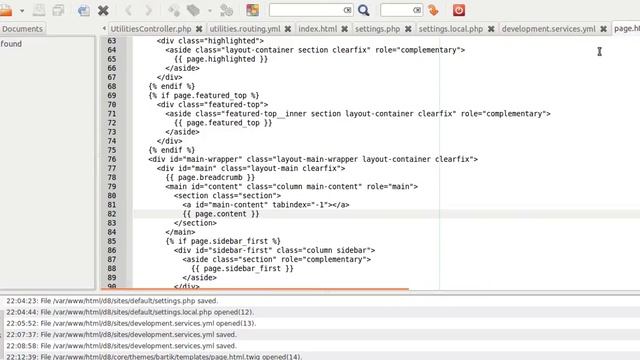Click the 22:04:23 settings.php saved message
This screenshot has width=640, height=360.
click(112, 301)
